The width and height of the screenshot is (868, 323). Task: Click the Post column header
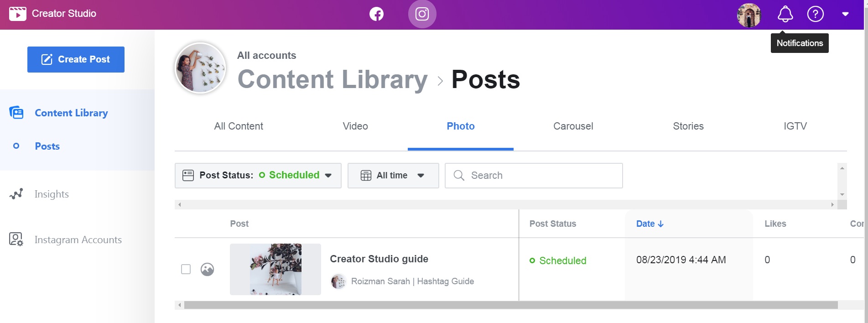coord(239,224)
